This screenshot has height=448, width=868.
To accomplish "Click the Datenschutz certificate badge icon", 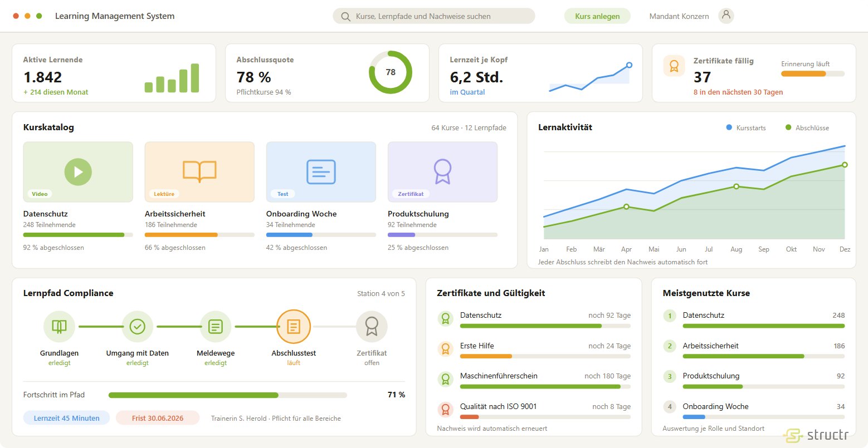I will pos(445,318).
